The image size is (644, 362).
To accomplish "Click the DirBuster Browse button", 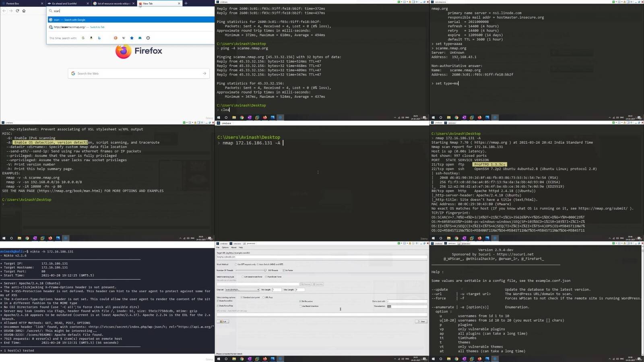I will (x=305, y=284).
